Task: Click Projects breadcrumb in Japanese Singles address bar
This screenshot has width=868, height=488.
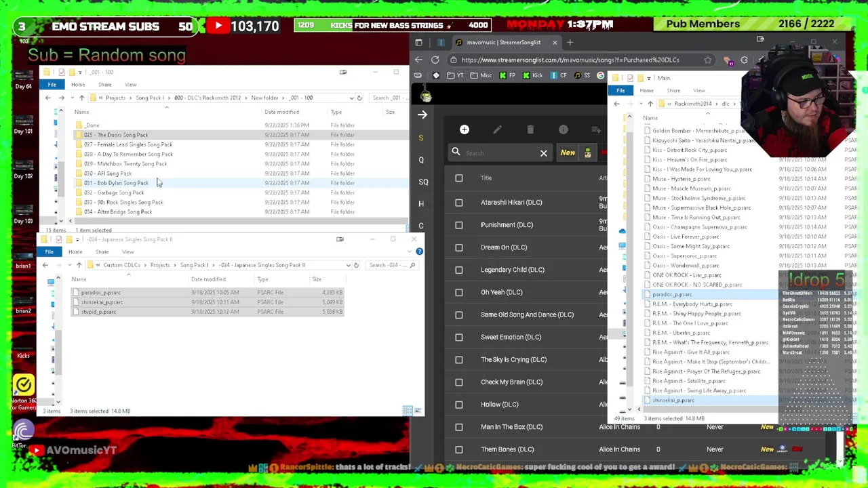Action: pos(160,265)
